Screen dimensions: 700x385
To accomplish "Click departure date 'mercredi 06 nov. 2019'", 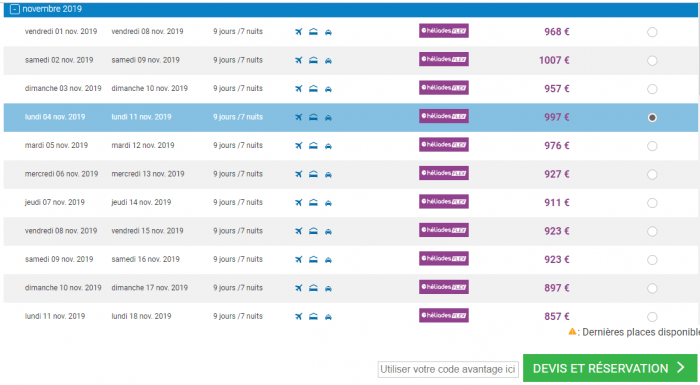I will click(x=61, y=174).
